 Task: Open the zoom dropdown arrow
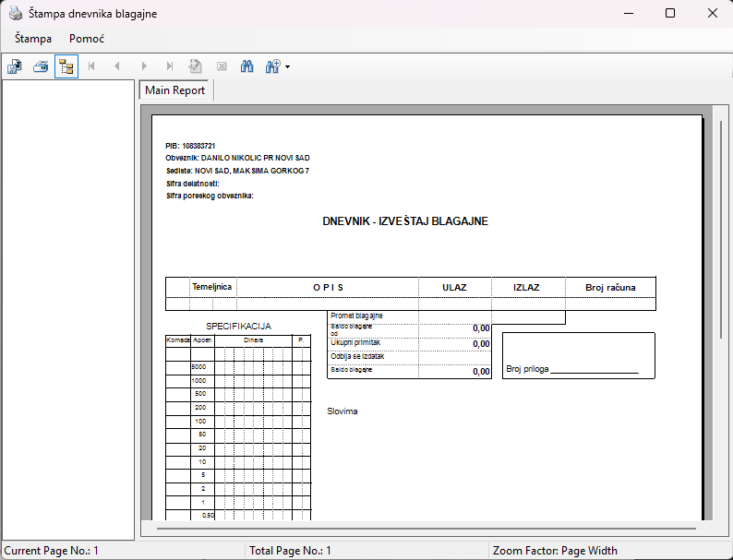pyautogui.click(x=287, y=66)
